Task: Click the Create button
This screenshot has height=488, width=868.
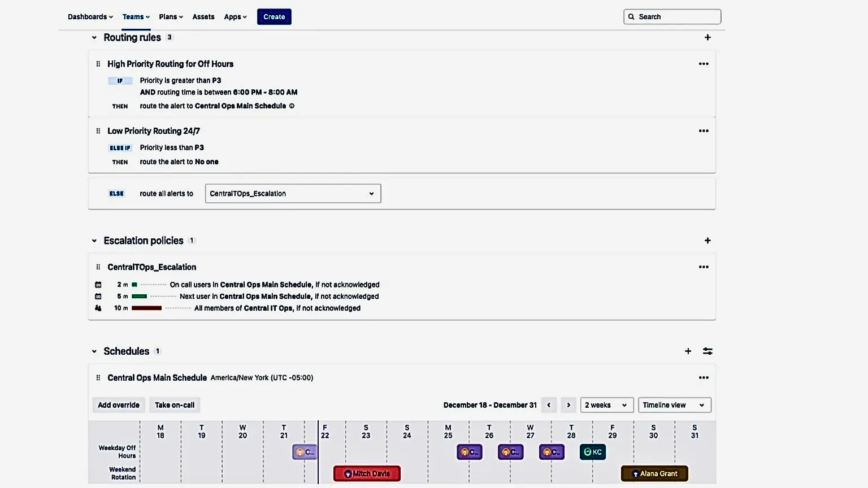Action: pos(274,16)
